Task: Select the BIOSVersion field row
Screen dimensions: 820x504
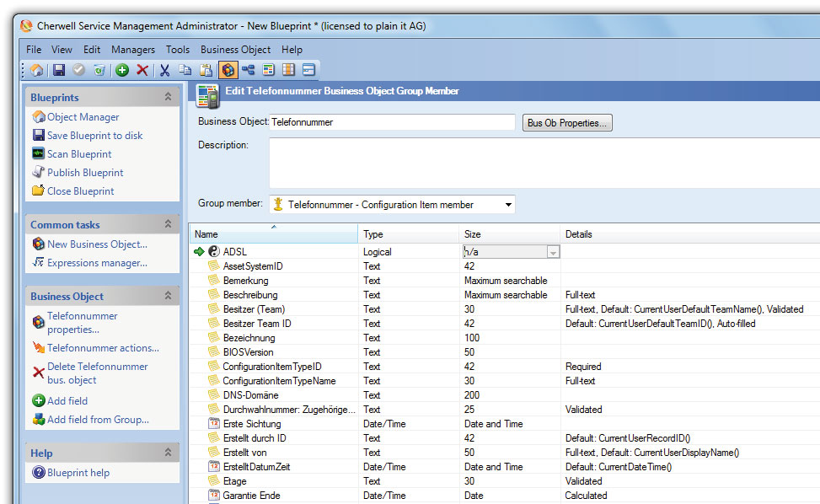Action: coord(505,351)
